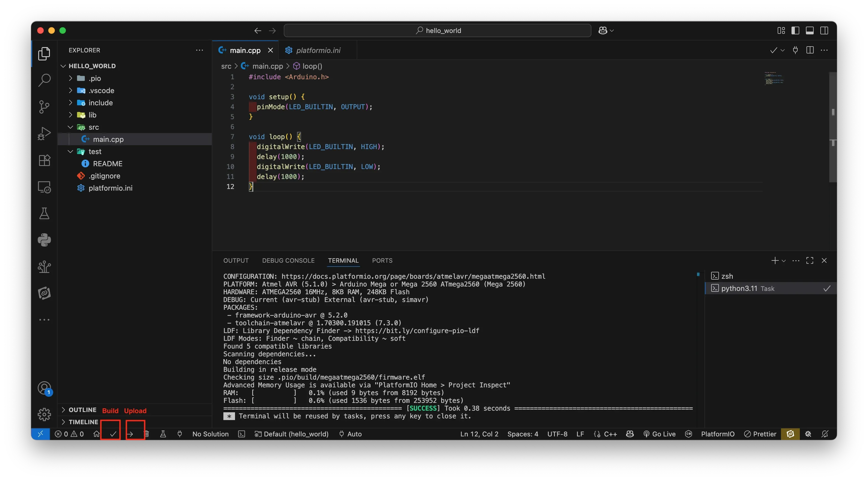Clean the project with the trash icon

point(147,434)
